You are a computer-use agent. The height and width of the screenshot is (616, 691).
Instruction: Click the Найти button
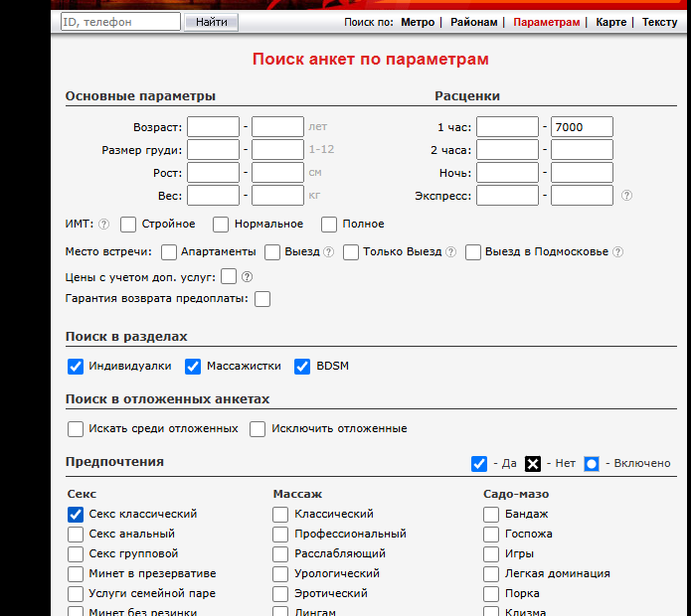point(211,22)
